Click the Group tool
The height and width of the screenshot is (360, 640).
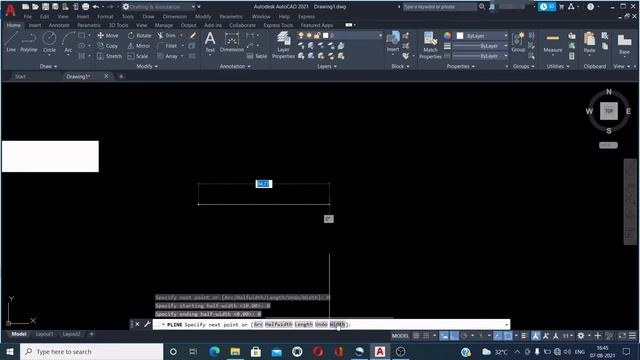click(518, 42)
